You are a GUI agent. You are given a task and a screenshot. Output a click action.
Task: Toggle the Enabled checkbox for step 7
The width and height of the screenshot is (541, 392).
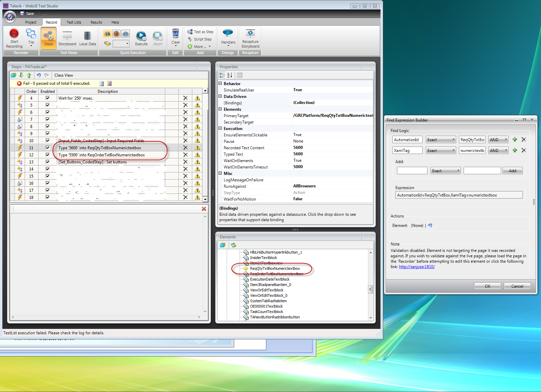pos(48,119)
